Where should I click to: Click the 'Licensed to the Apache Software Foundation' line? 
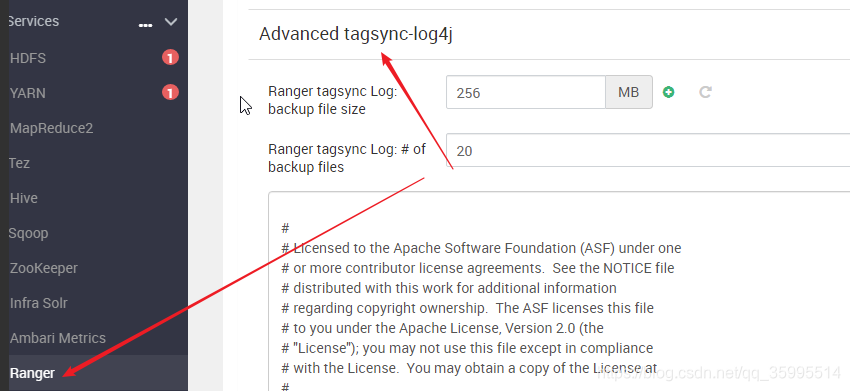click(x=481, y=248)
